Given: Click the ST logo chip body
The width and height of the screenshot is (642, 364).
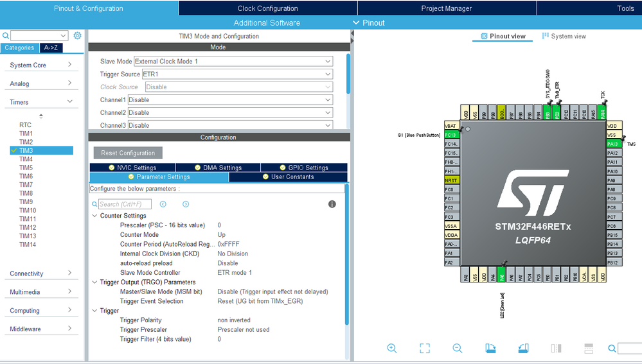Looking at the screenshot, I should (533, 193).
